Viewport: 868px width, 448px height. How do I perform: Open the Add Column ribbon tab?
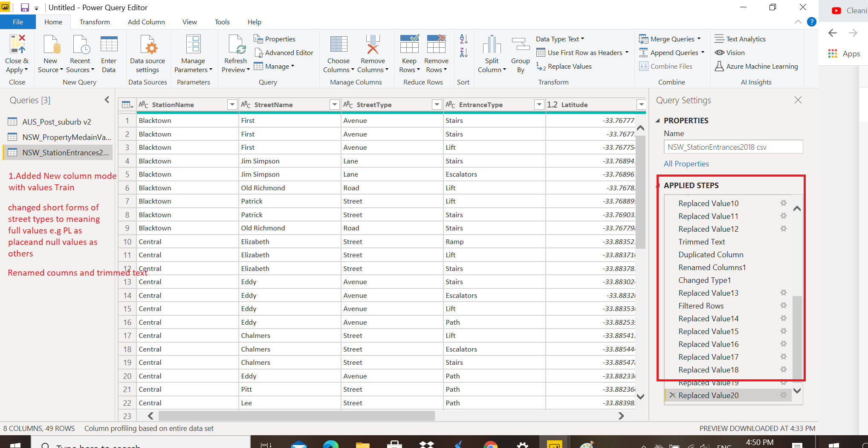tap(146, 22)
